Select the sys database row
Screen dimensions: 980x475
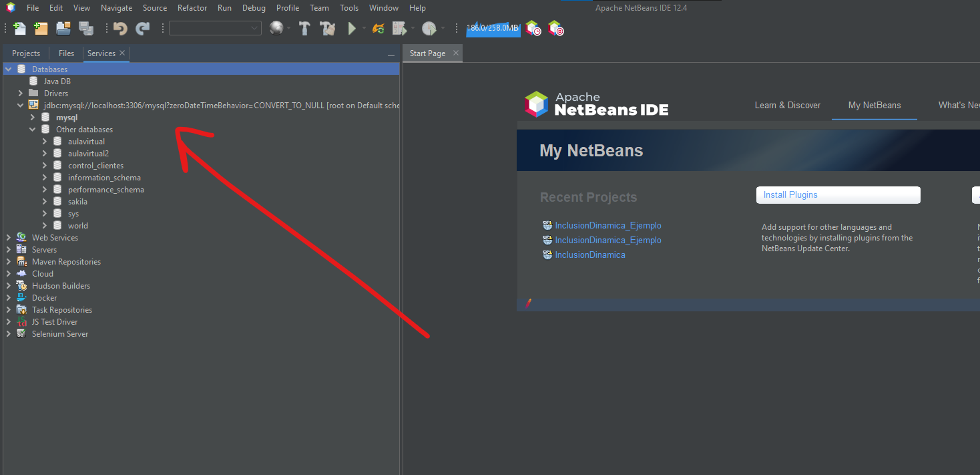pos(73,214)
